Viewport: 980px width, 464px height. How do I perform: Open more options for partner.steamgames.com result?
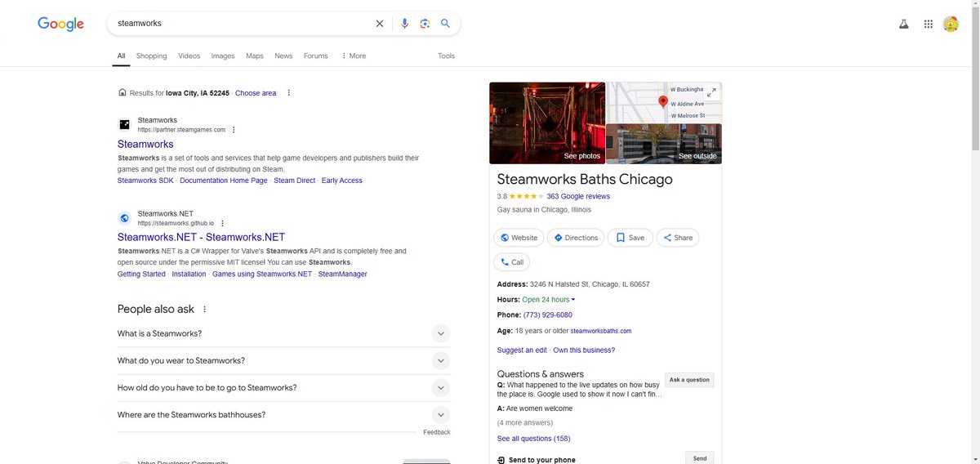click(234, 130)
